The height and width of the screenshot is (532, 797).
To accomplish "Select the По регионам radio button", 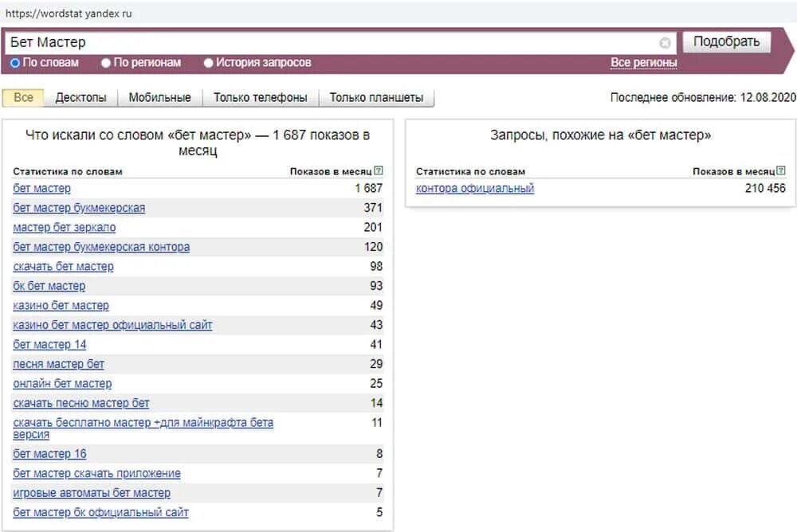I will click(106, 63).
